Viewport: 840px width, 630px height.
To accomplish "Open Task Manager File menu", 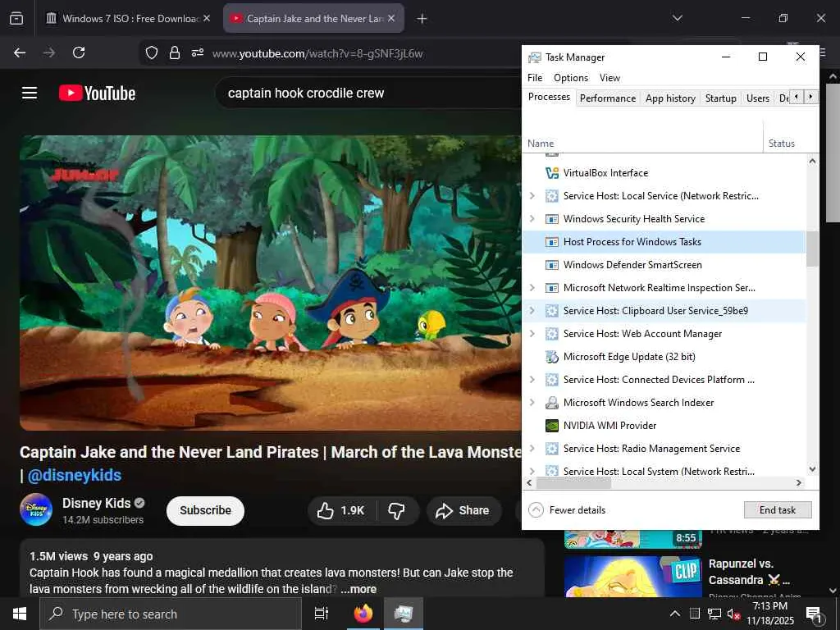I will [535, 78].
